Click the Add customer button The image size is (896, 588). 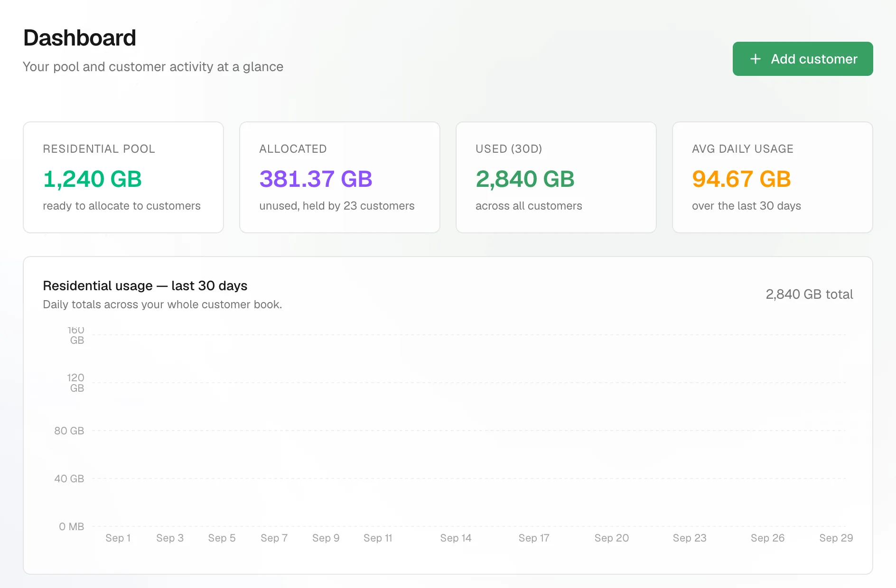click(x=803, y=59)
